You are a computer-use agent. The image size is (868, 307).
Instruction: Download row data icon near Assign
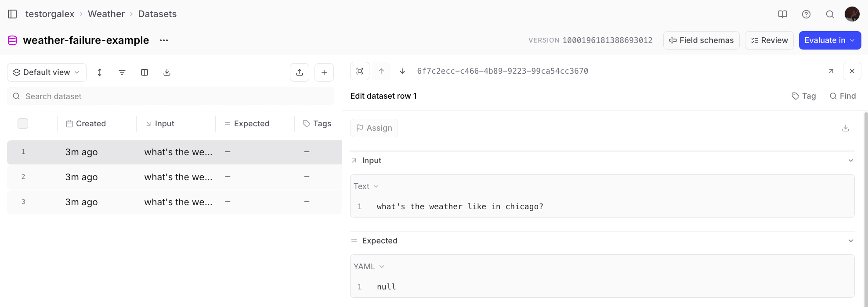click(x=846, y=128)
